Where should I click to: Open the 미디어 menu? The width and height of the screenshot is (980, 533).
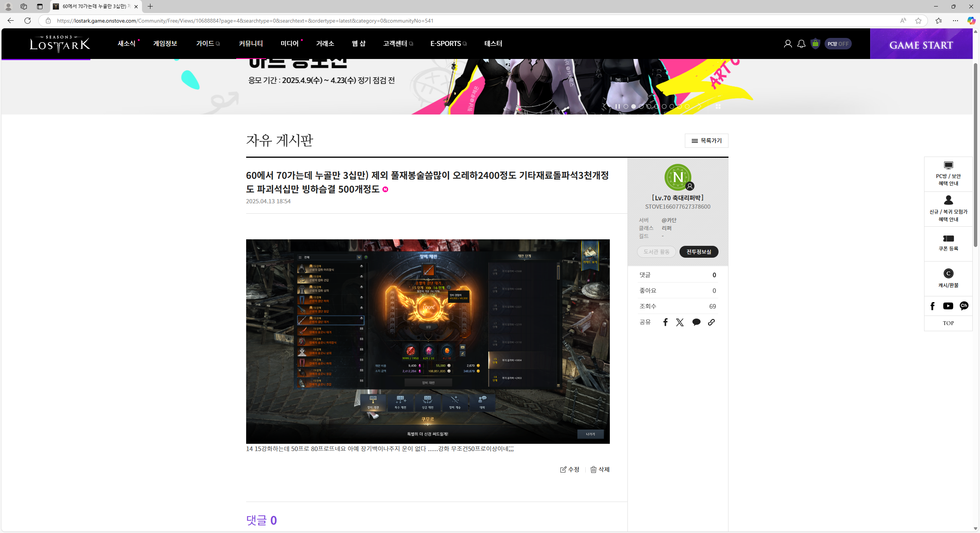pos(289,44)
